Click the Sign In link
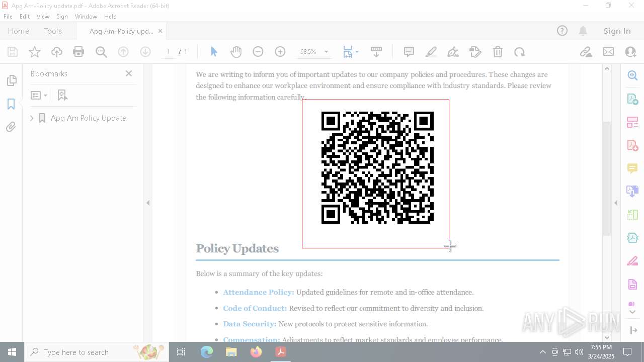The width and height of the screenshot is (644, 362). coord(617,31)
